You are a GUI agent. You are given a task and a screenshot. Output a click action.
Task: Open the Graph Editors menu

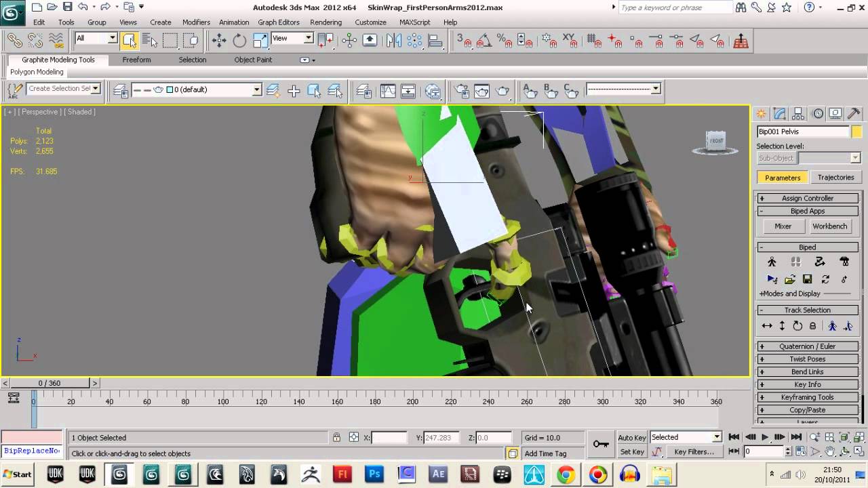point(279,22)
